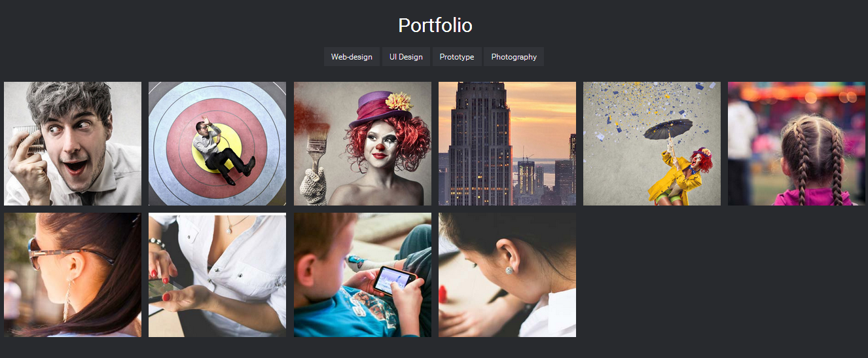This screenshot has width=868, height=358.
Task: Open the boy playing on smartphone photo
Action: tap(363, 275)
